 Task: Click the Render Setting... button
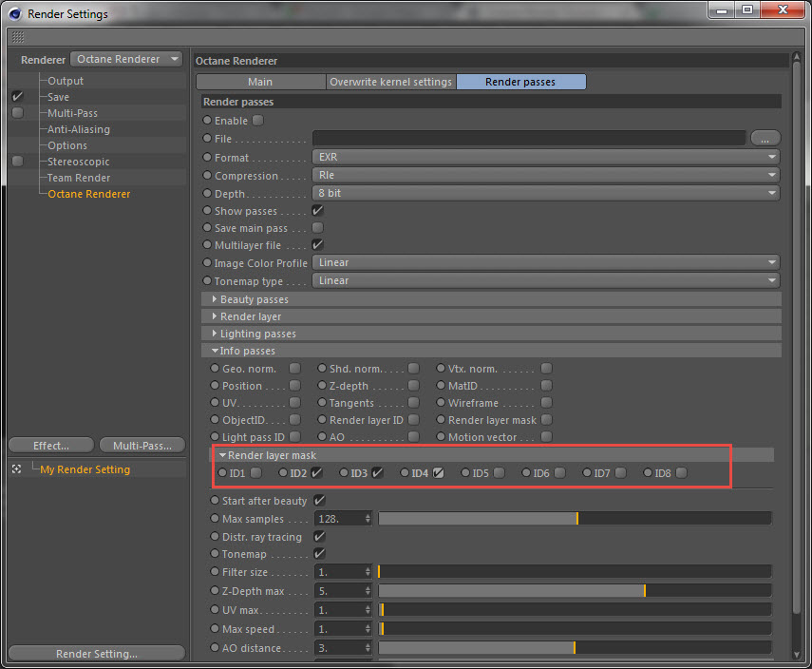(97, 654)
